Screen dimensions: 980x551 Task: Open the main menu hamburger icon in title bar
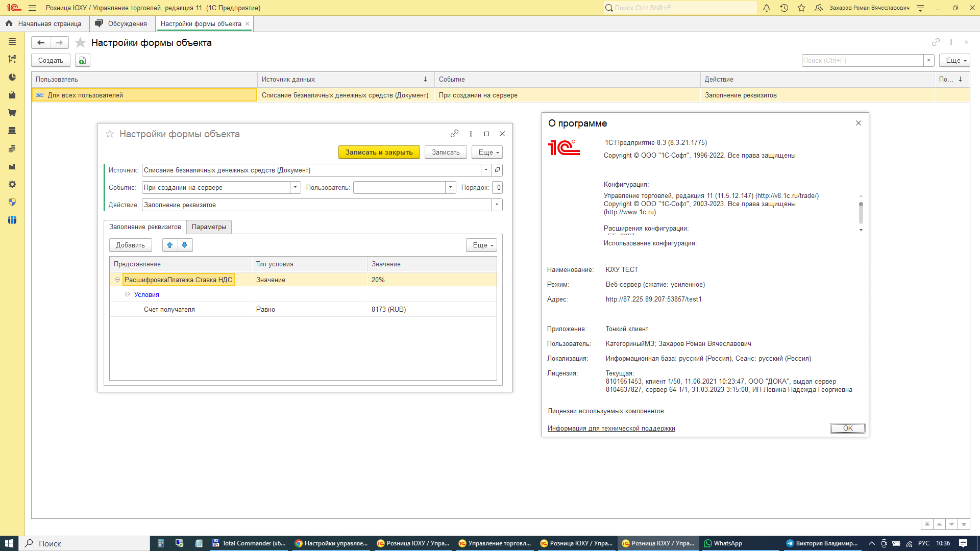tap(32, 8)
